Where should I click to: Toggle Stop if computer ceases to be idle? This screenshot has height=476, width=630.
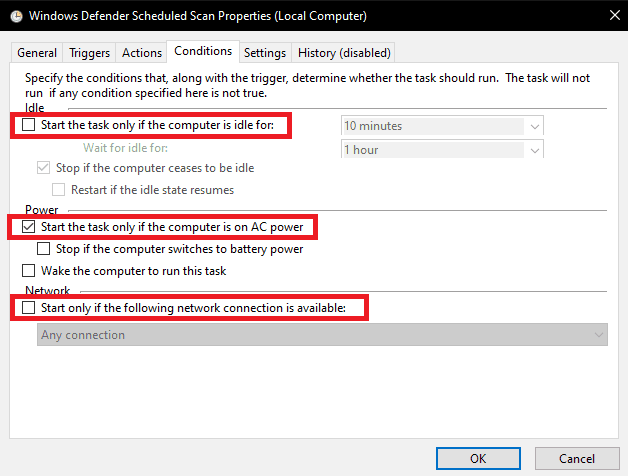click(43, 168)
